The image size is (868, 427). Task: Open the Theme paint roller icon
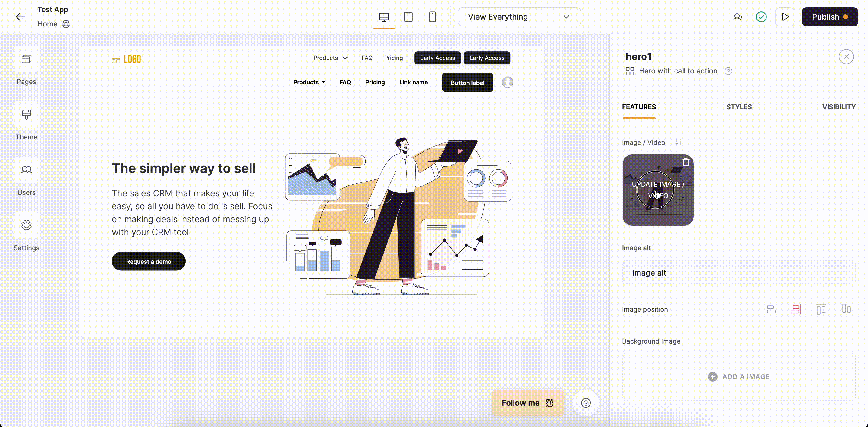click(26, 114)
